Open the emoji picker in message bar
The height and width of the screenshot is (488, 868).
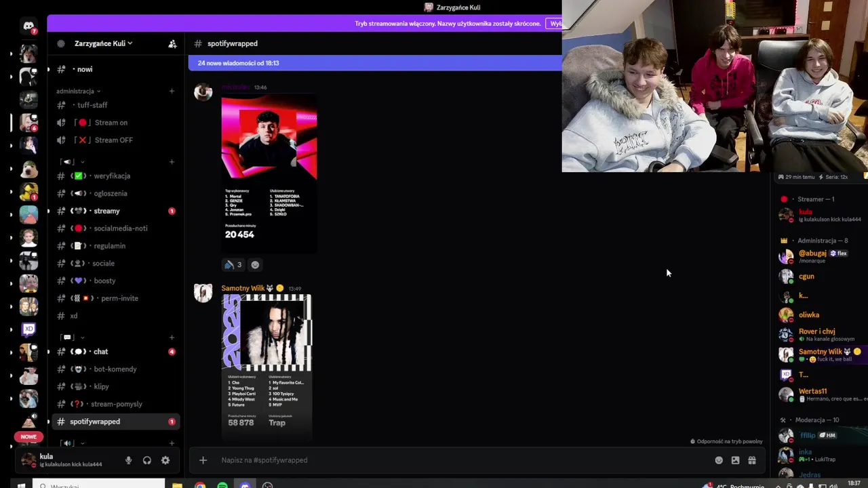tap(719, 460)
